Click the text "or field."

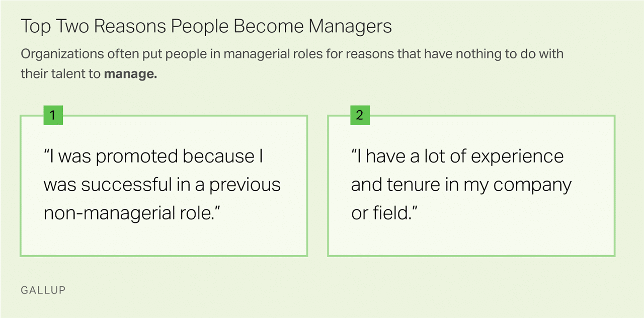385,213
